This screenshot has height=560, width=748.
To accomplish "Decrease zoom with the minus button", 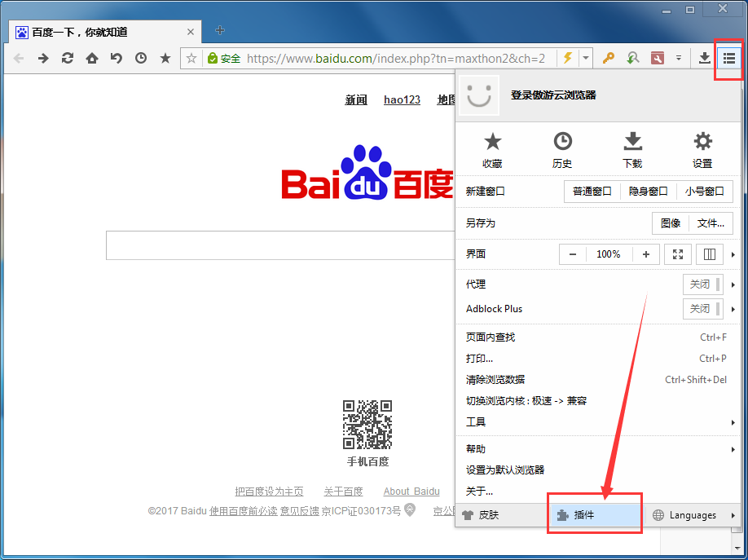I will click(x=573, y=254).
